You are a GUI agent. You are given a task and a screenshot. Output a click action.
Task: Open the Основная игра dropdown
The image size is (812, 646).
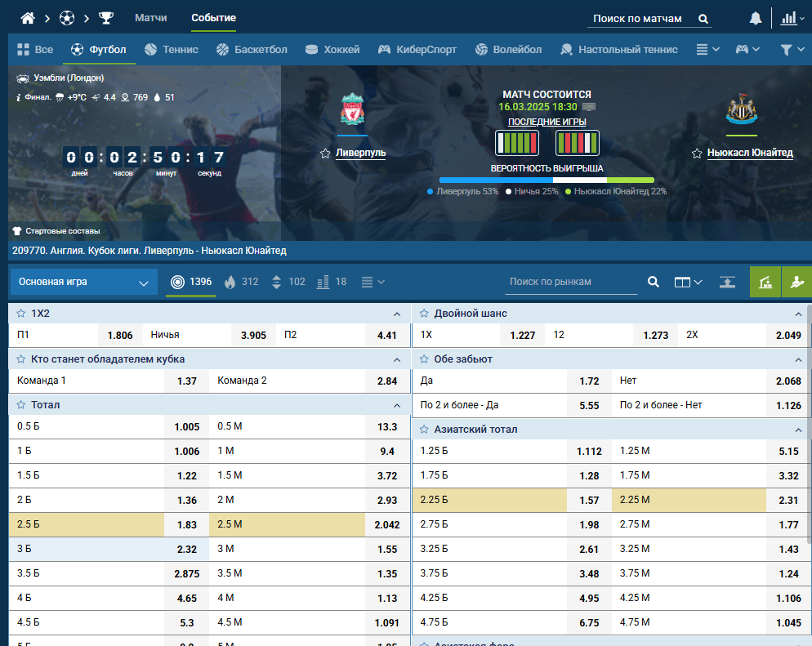84,282
